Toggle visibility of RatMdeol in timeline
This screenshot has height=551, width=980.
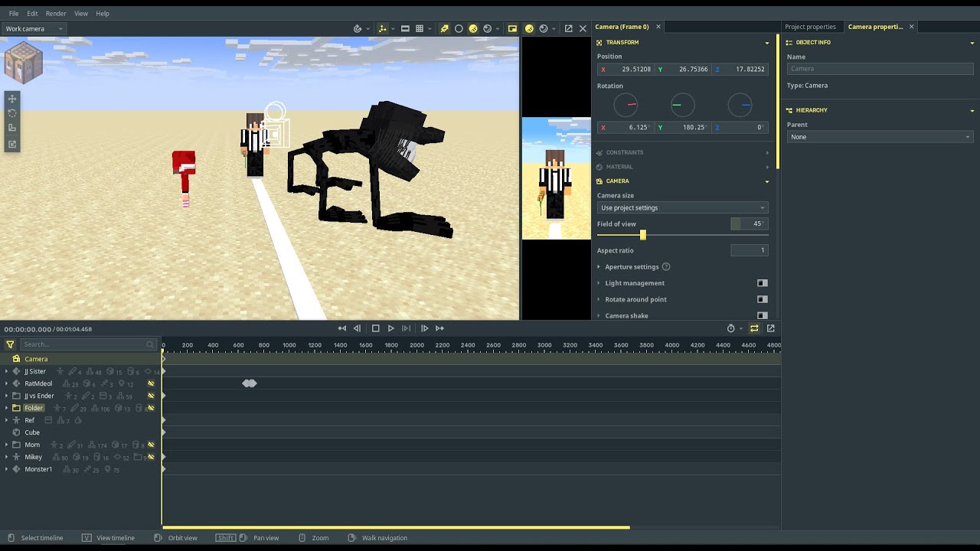152,383
